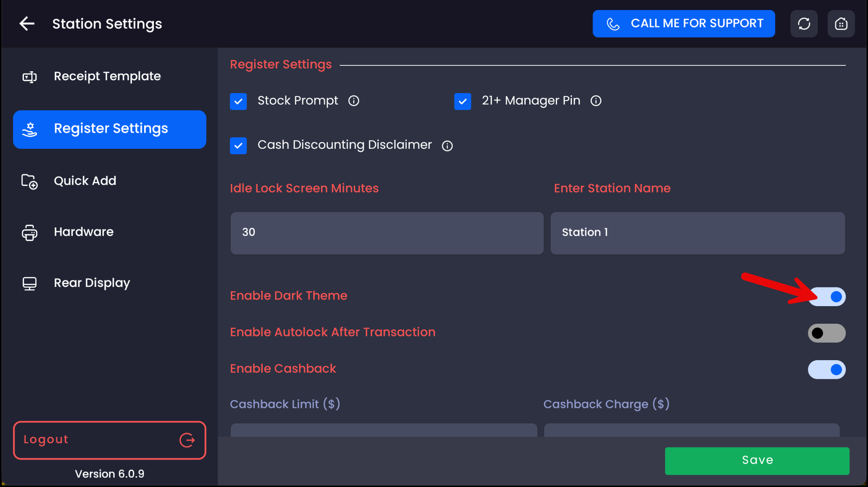The width and height of the screenshot is (868, 487).
Task: Uncheck Cash Discounting Disclaimer checkbox
Action: point(238,146)
